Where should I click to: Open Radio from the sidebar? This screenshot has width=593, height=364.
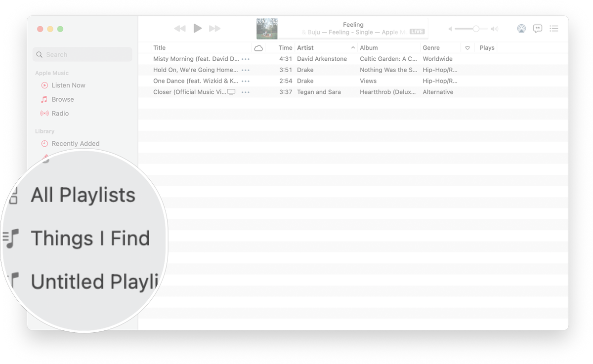coord(59,113)
